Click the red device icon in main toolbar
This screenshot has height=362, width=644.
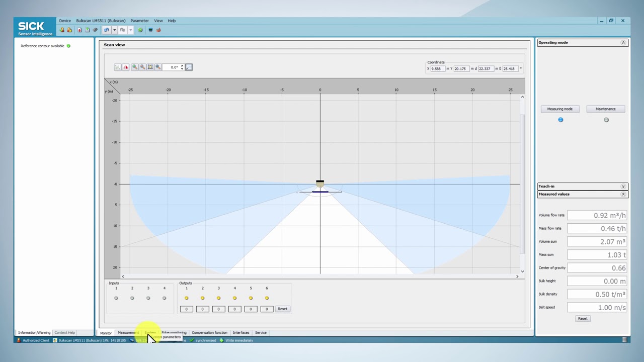158,30
